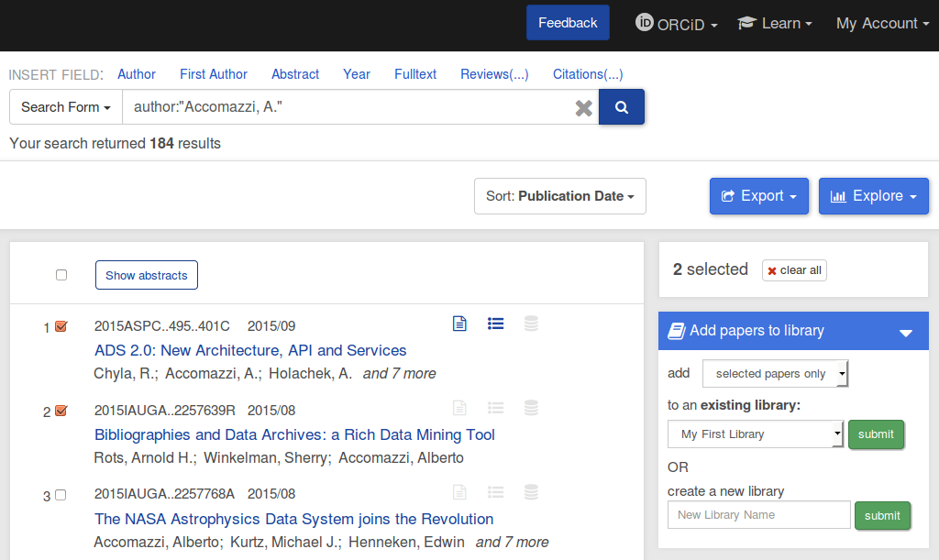The image size is (939, 560).
Task: Expand the 'selected papers only' select box
Action: click(775, 374)
